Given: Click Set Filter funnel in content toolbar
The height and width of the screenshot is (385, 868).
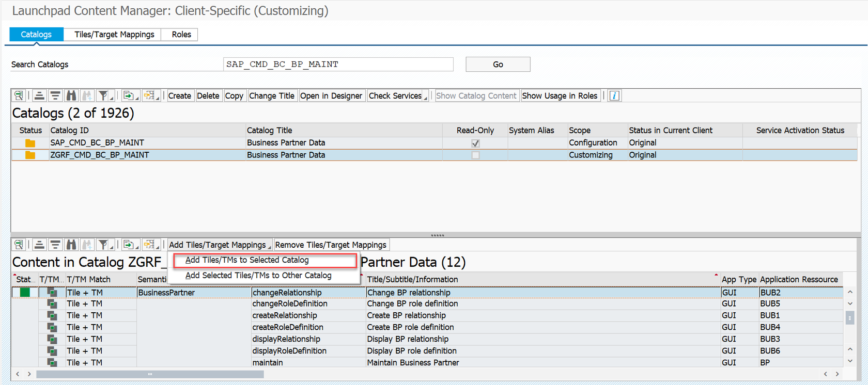Looking at the screenshot, I should (x=103, y=245).
